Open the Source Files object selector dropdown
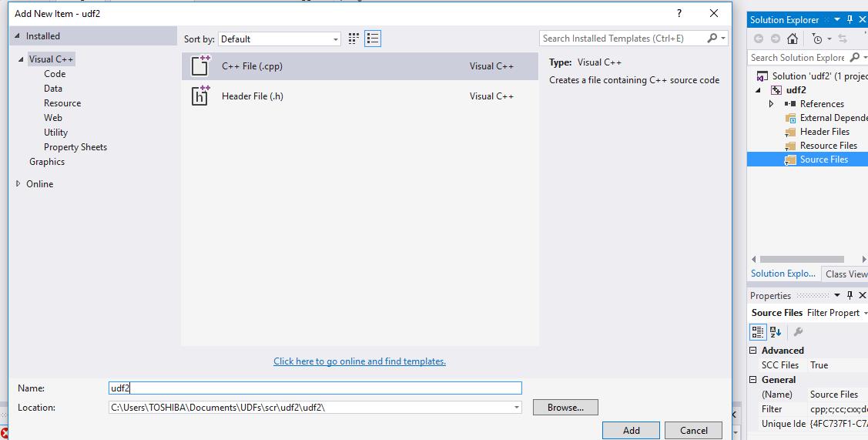 click(865, 313)
